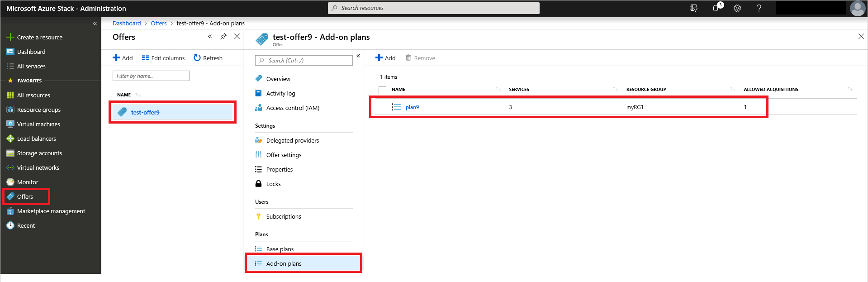Toggle the select-all checkbox in the plans table
This screenshot has width=868, height=282.
pyautogui.click(x=383, y=90)
